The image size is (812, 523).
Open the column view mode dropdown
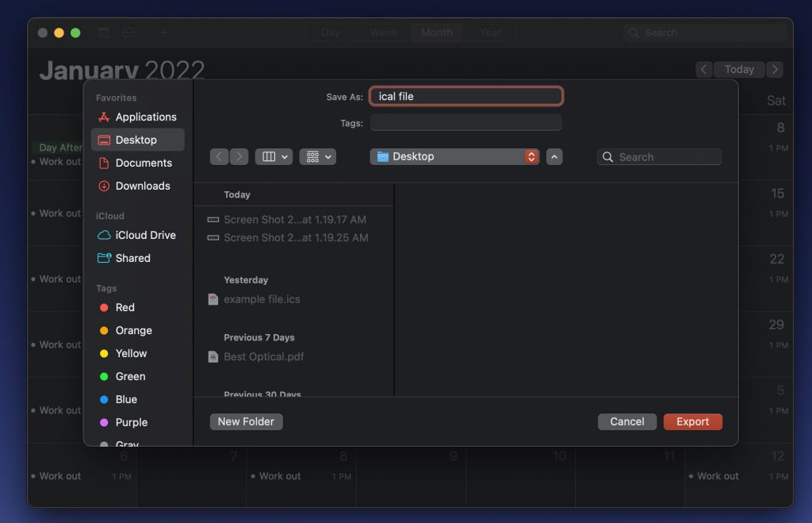[274, 157]
